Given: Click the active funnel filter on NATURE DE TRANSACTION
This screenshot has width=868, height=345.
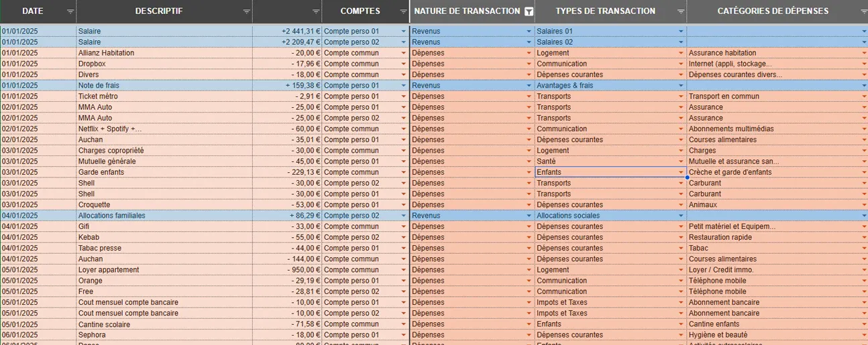Looking at the screenshot, I should [x=529, y=11].
